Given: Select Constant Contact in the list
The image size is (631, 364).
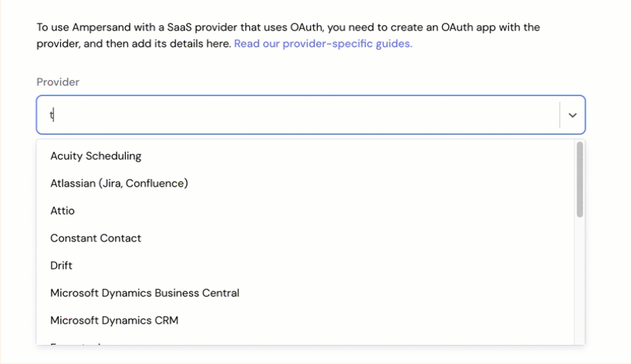Looking at the screenshot, I should [305, 238].
